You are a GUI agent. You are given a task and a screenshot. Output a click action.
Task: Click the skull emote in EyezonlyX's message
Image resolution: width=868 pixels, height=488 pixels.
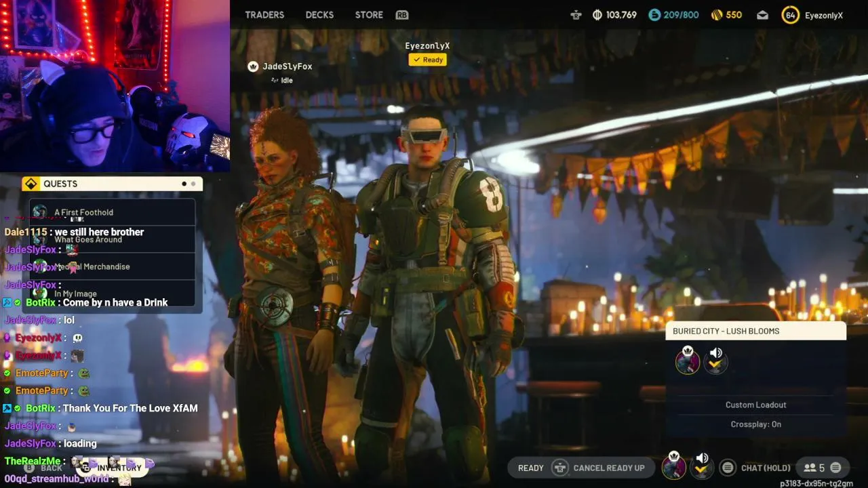coord(77,338)
